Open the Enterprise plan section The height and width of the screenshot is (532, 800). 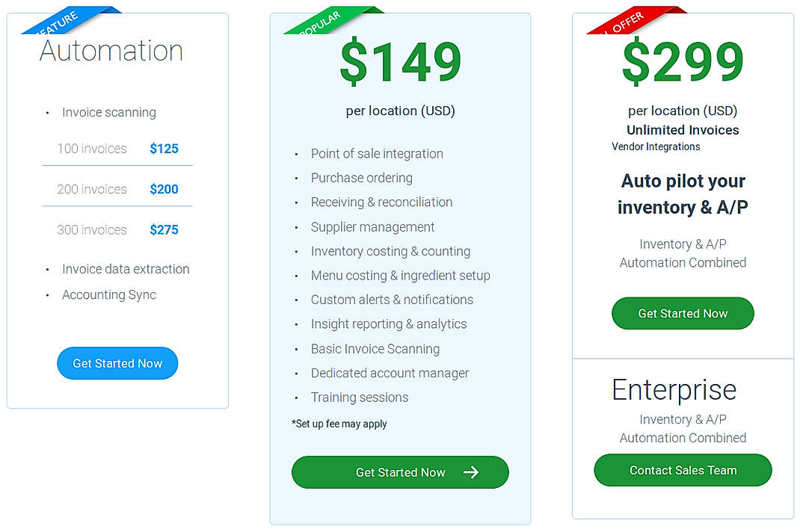click(x=674, y=389)
